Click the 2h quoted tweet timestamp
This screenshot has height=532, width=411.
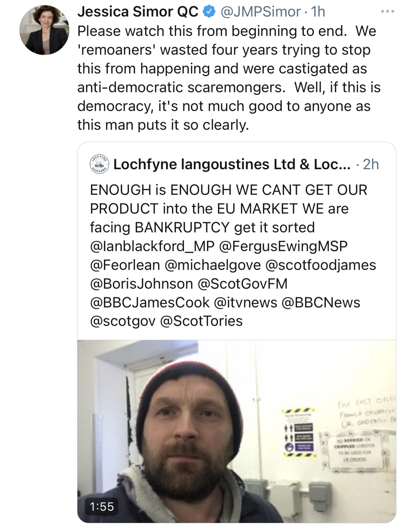click(x=371, y=164)
